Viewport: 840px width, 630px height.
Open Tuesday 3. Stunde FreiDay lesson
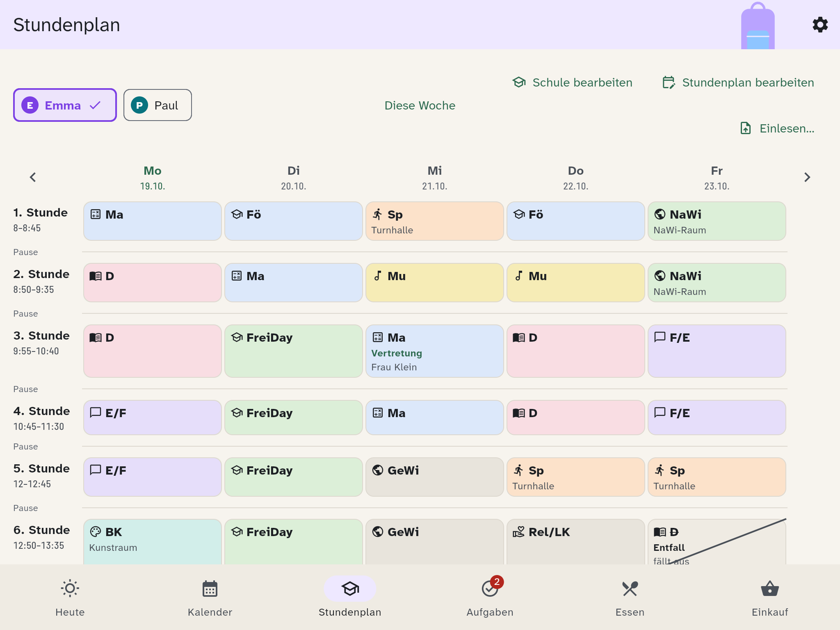click(x=294, y=351)
